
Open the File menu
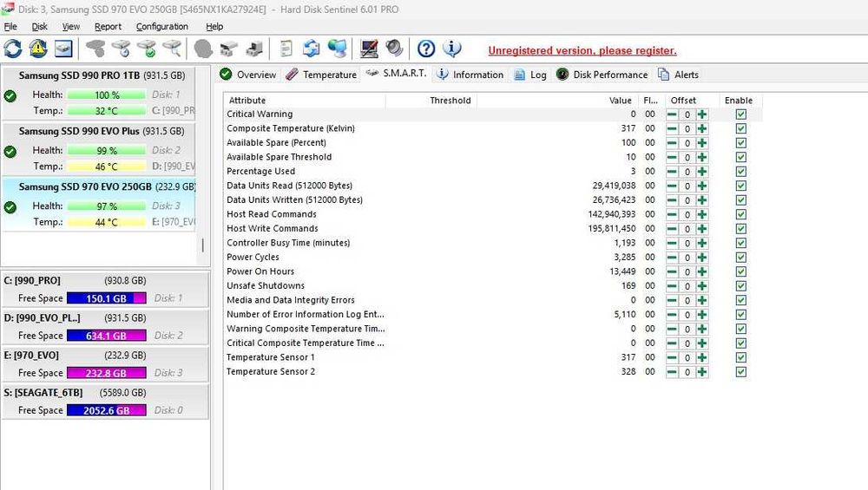10,27
